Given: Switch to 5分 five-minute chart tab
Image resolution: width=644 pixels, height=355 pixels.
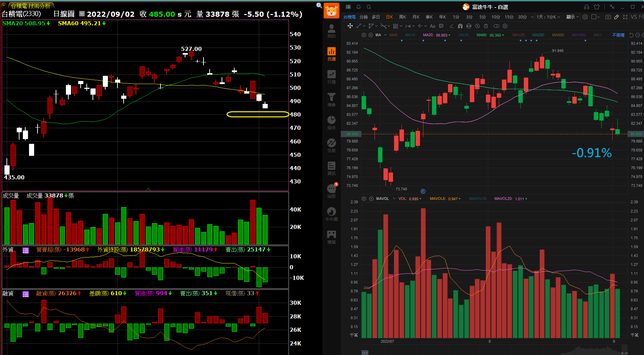Looking at the screenshot, I should point(482,17).
